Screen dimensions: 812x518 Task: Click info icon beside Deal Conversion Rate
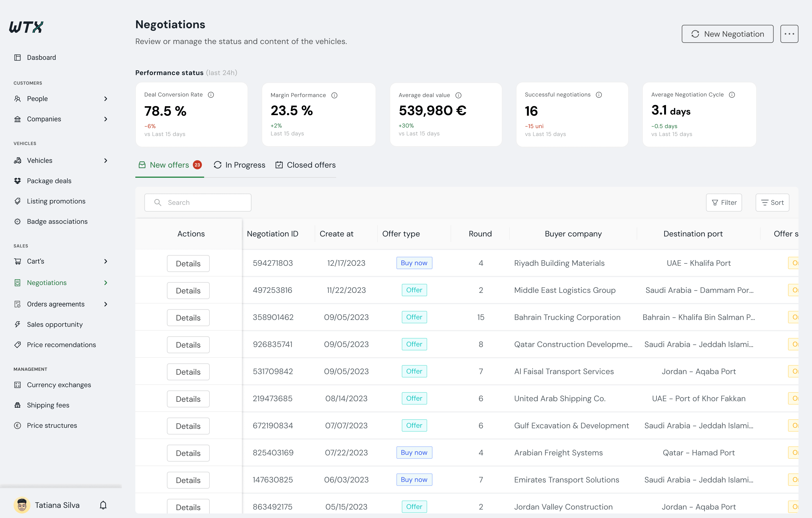[211, 95]
